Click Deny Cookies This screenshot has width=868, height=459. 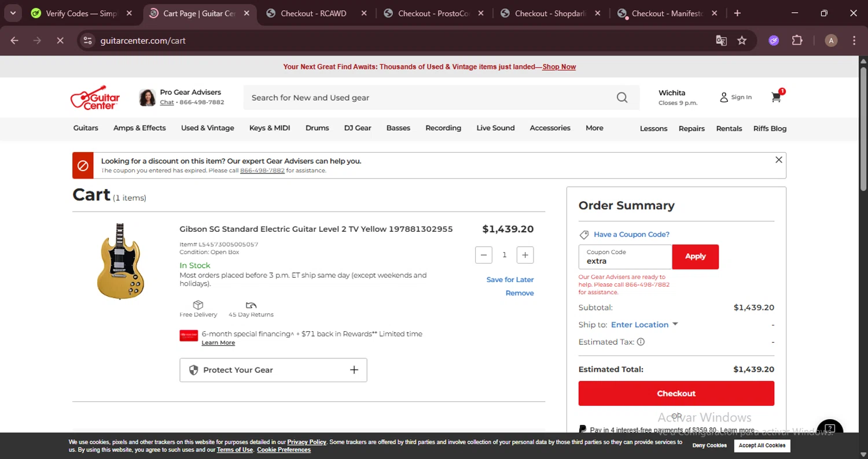709,446
